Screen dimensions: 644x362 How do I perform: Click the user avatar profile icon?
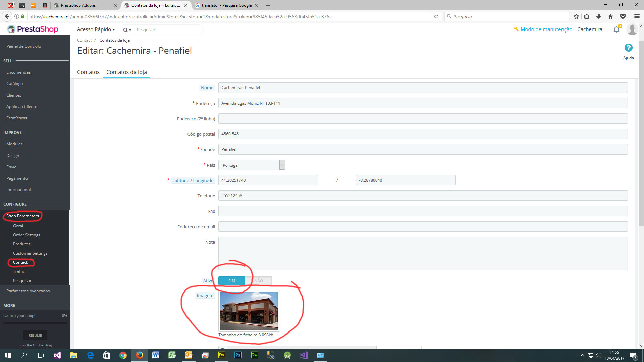(x=632, y=29)
